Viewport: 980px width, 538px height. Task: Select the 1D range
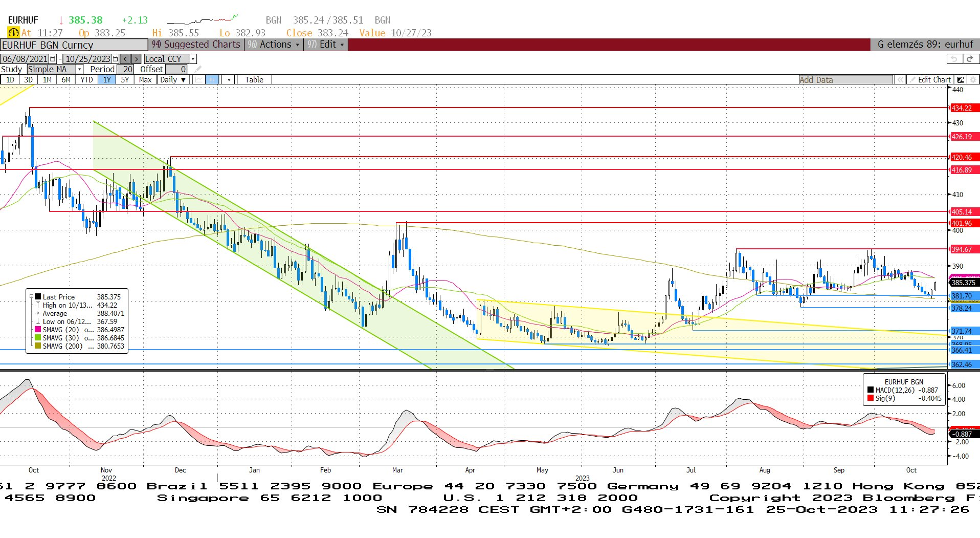coord(10,79)
